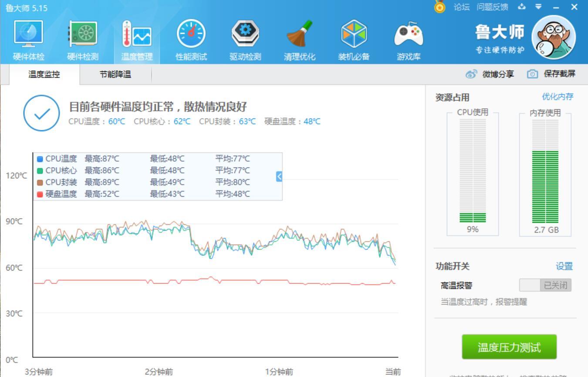
Task: Open the title bar dropdown menu arrow
Action: point(539,7)
